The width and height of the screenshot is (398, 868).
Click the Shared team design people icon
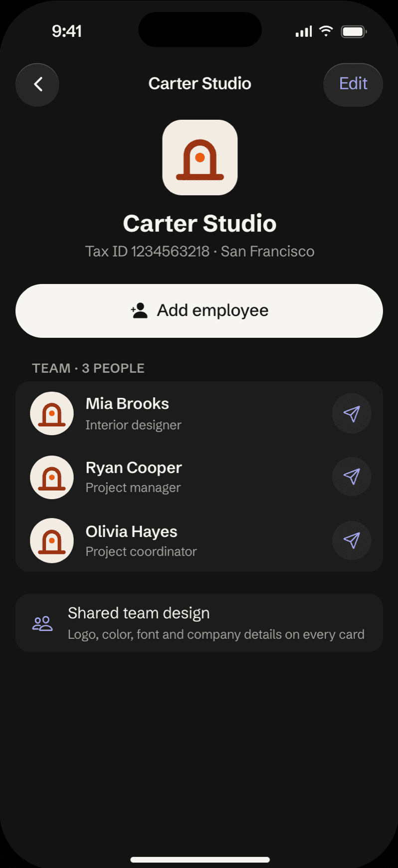click(x=42, y=623)
